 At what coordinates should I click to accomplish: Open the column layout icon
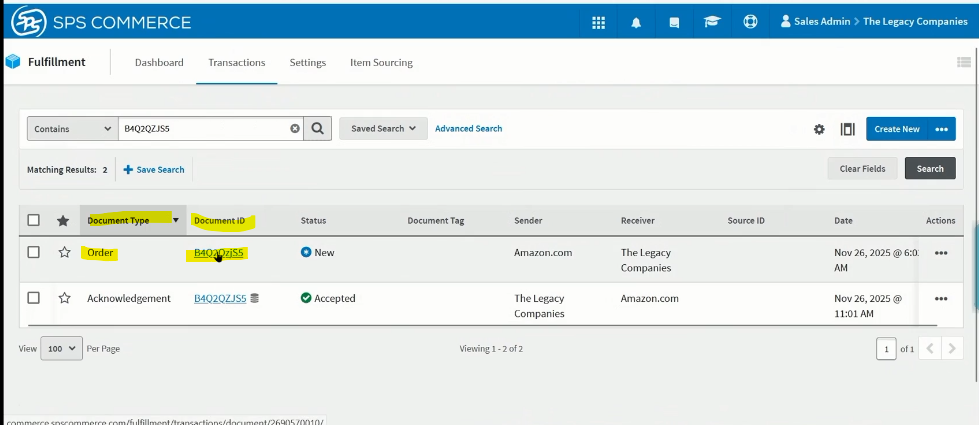847,129
